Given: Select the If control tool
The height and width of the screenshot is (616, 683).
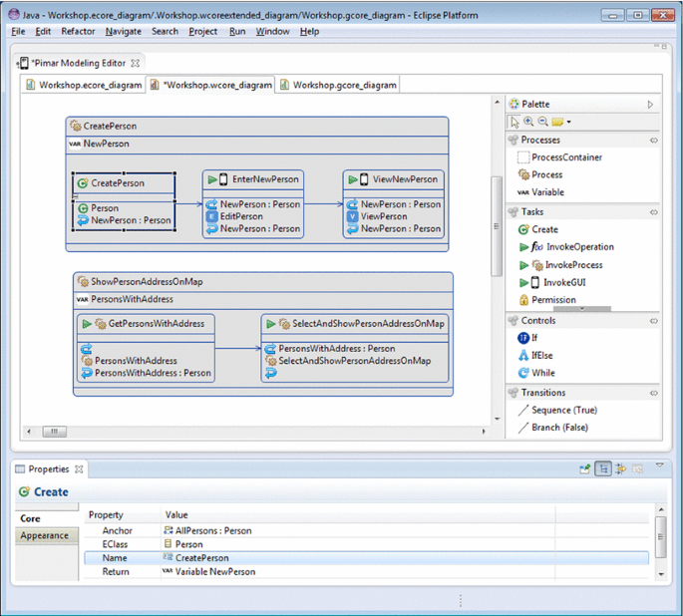Looking at the screenshot, I should [527, 338].
